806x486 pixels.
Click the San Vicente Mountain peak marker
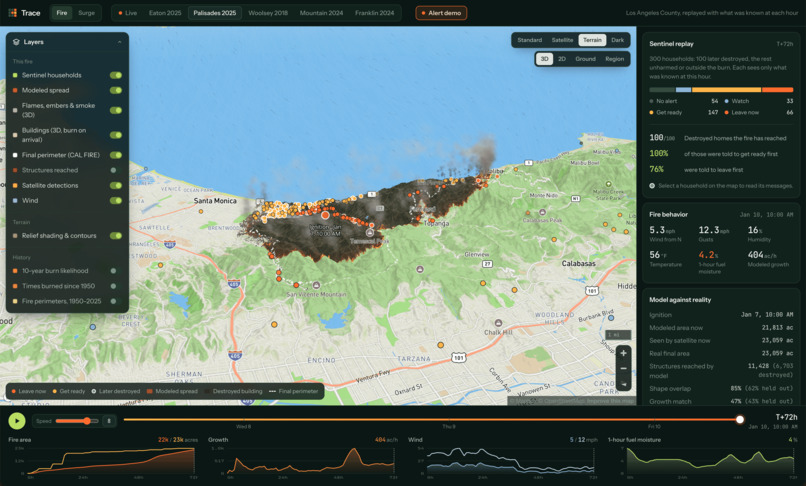(317, 285)
